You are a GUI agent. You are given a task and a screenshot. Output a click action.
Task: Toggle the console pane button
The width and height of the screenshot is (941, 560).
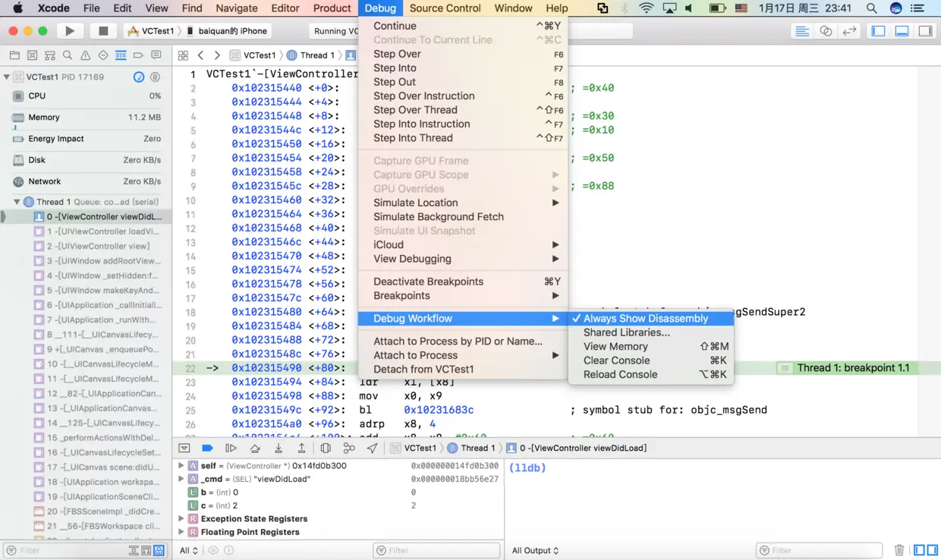pyautogui.click(x=932, y=550)
